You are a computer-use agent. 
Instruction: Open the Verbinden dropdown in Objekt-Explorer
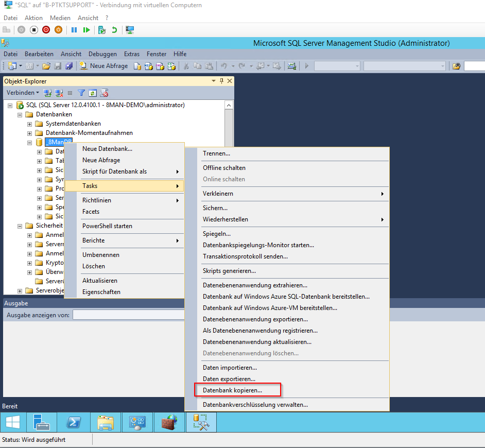point(23,93)
